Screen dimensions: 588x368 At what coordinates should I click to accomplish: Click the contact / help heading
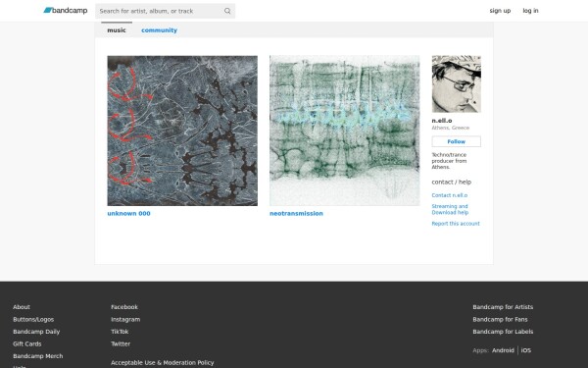451,182
